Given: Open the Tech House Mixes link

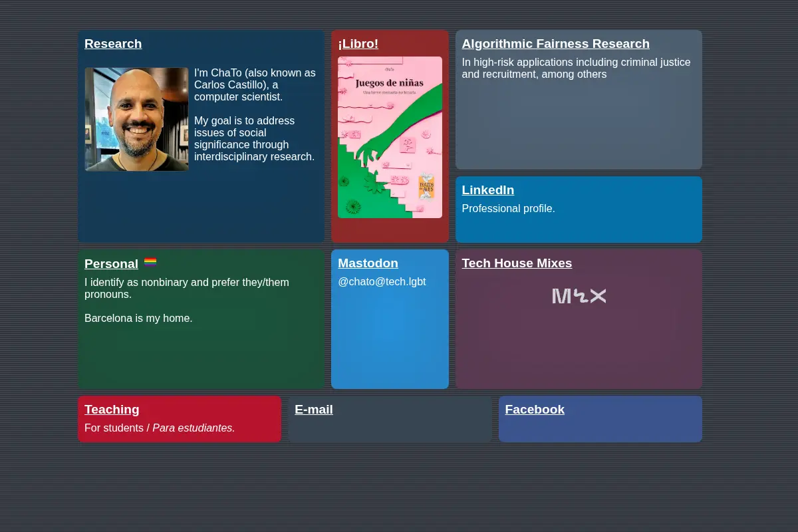Looking at the screenshot, I should tap(517, 263).
